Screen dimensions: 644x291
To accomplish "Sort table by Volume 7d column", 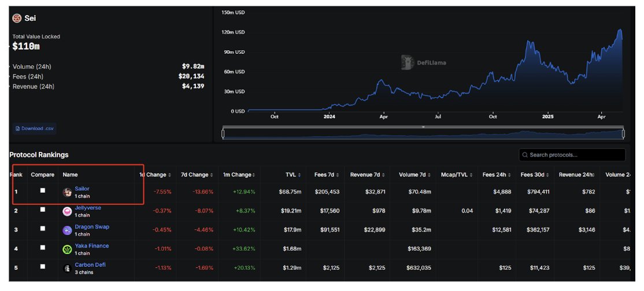I will coord(415,175).
